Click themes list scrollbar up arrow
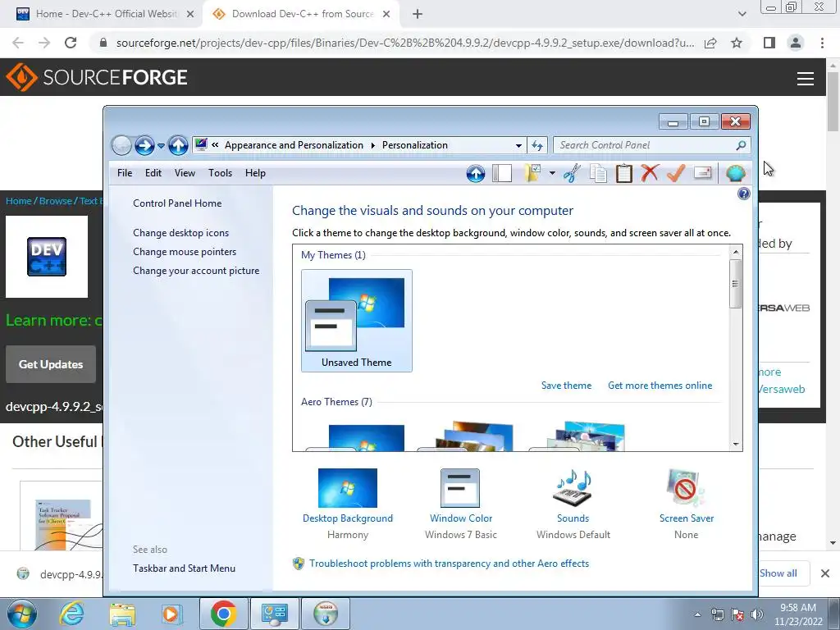The height and width of the screenshot is (630, 840). (736, 252)
